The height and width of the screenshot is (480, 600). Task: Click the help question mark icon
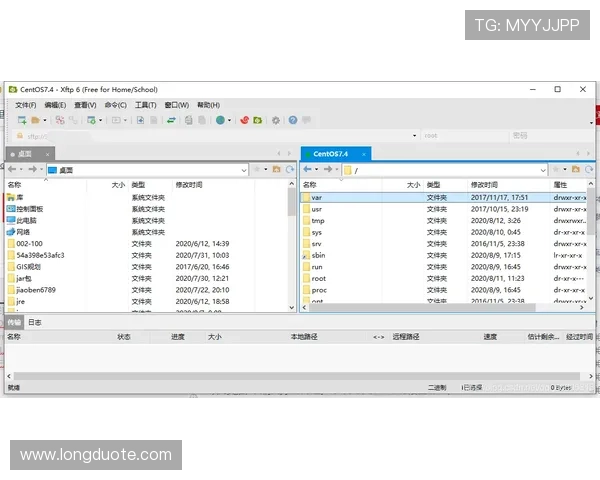pos(293,120)
